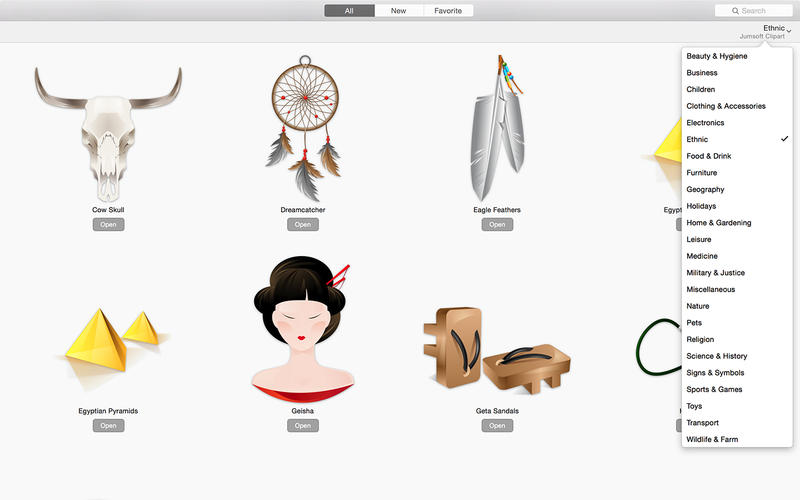Open the Eagle Feathers clipart
Screen dimensions: 800x500
497,224
